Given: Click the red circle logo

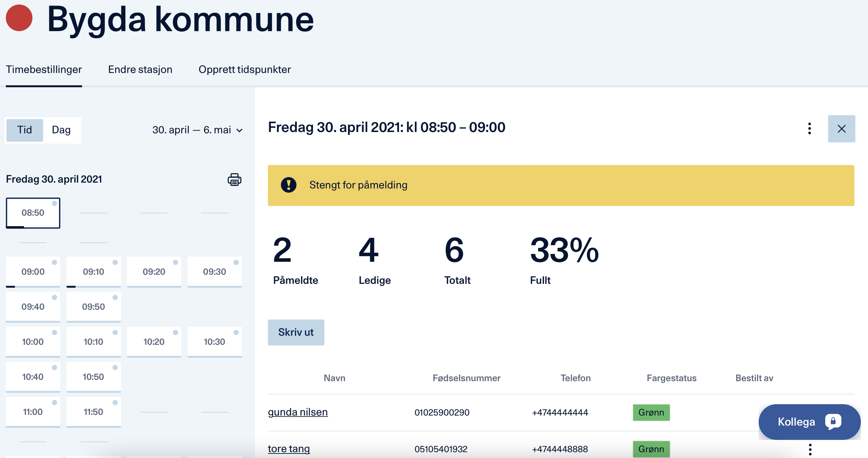Looking at the screenshot, I should [x=19, y=18].
